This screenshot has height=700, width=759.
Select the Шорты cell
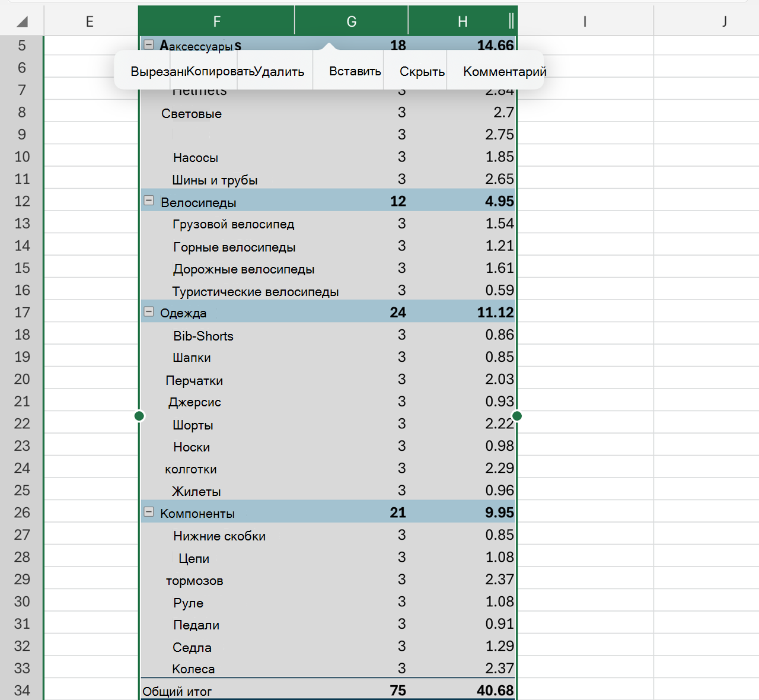click(216, 424)
